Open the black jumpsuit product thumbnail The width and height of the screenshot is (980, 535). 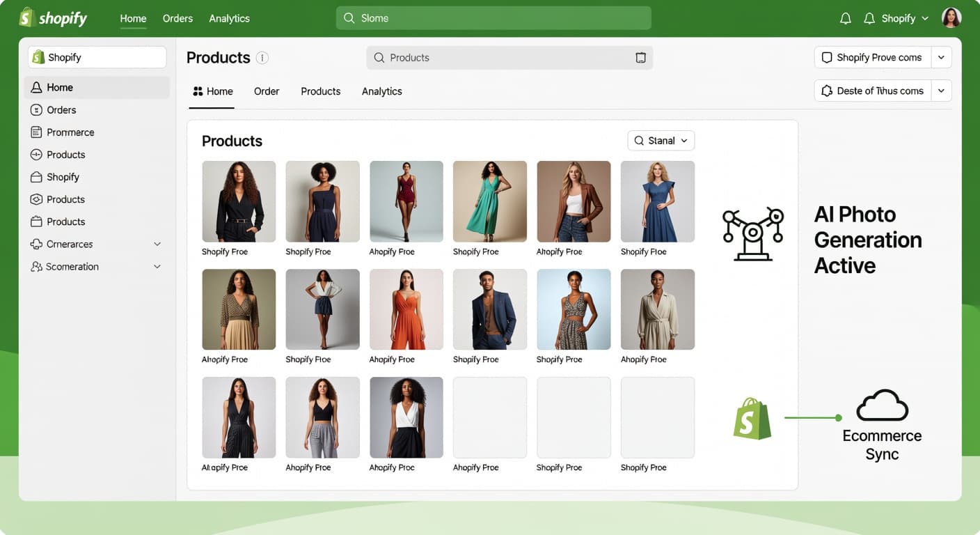(x=239, y=201)
